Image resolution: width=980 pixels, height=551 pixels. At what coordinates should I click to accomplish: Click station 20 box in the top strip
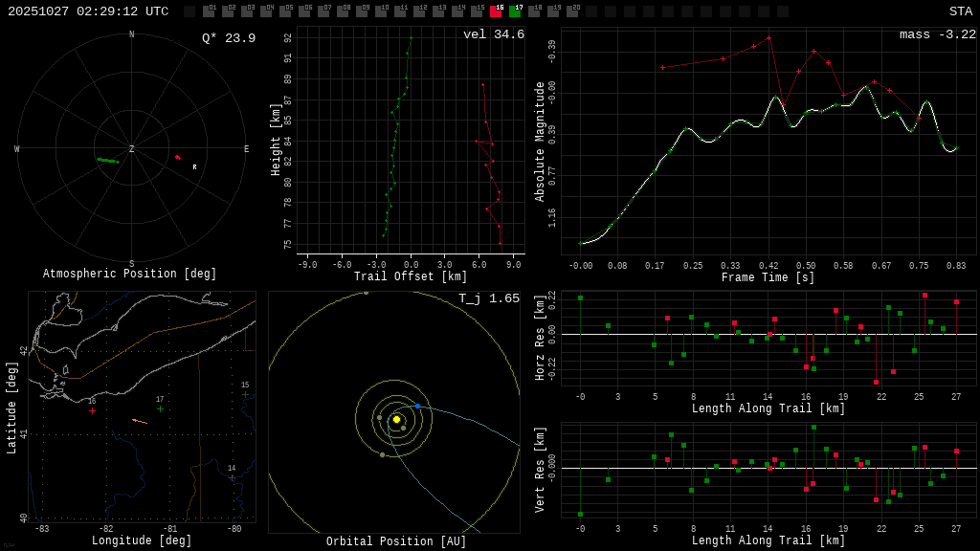tap(572, 11)
